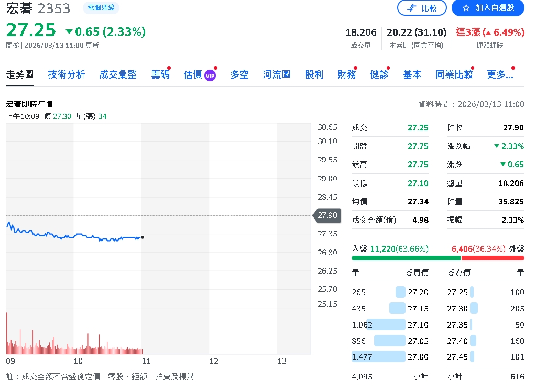This screenshot has width=536, height=392.
Task: Switch to the 技術分析 tab
Action: (67, 74)
